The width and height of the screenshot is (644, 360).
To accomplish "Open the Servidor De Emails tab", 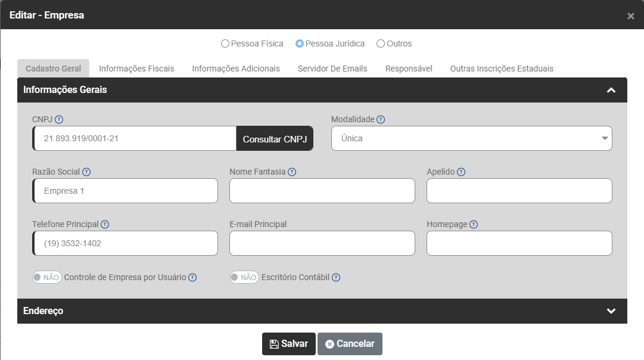I will [332, 69].
